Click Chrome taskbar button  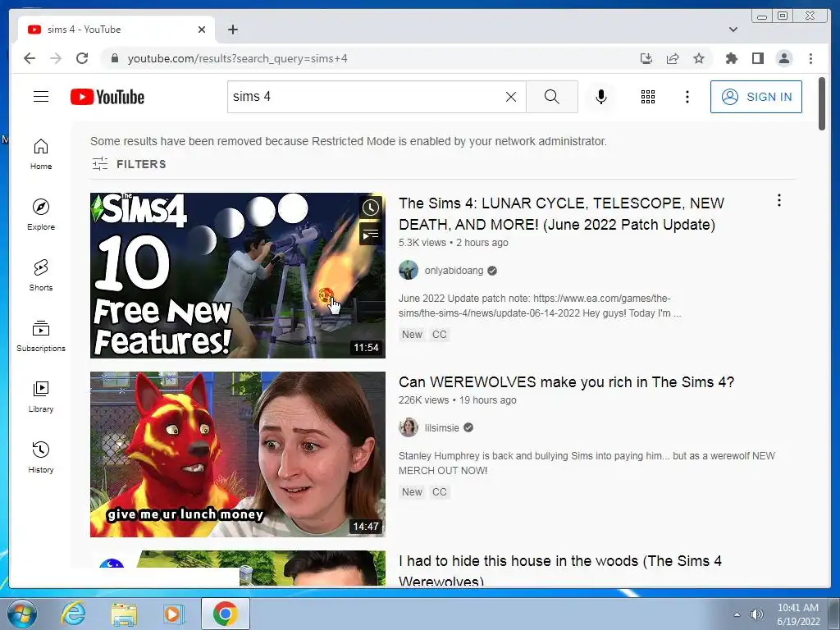click(225, 614)
